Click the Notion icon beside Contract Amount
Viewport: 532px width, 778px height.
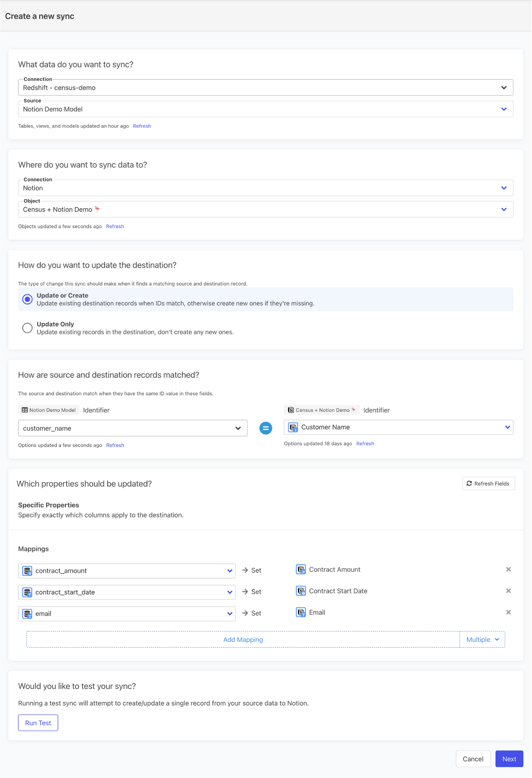pos(301,570)
